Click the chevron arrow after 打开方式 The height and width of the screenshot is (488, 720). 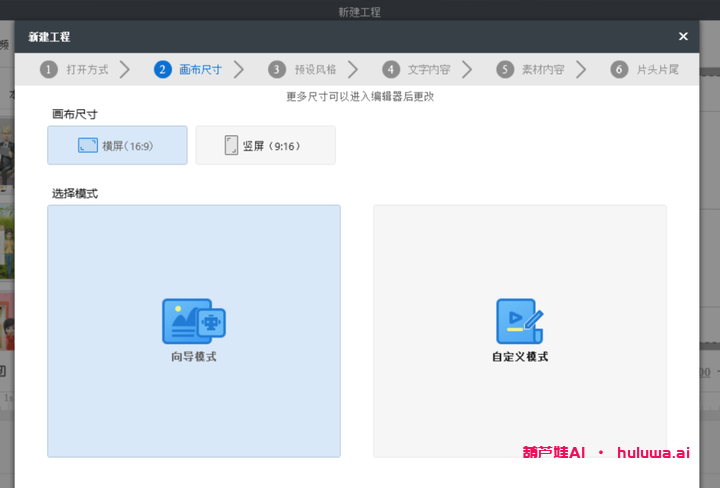pos(125,70)
